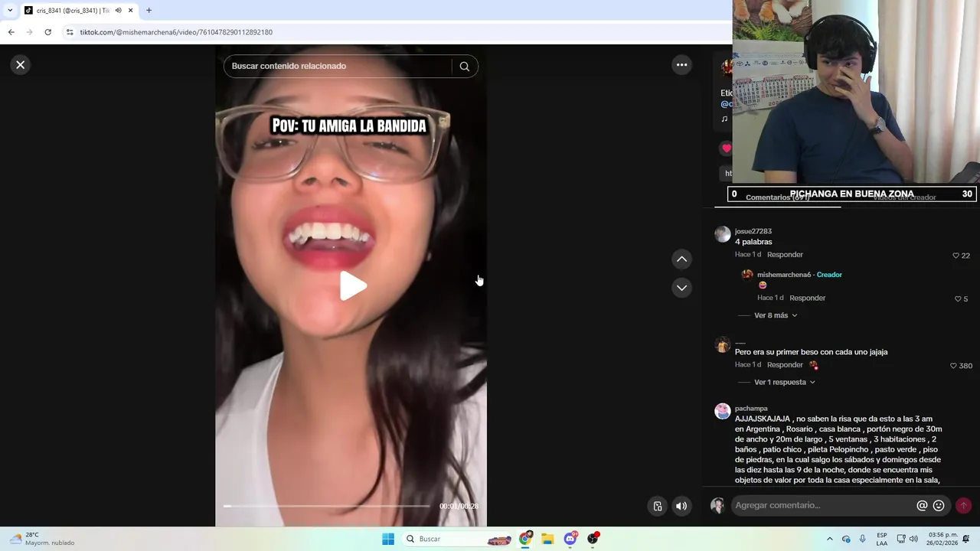The height and width of the screenshot is (551, 980).
Task: Open system volume tray icon
Action: point(913,539)
